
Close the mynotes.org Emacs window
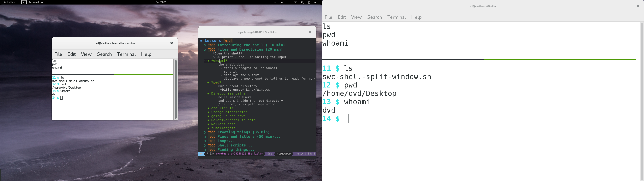coord(310,32)
